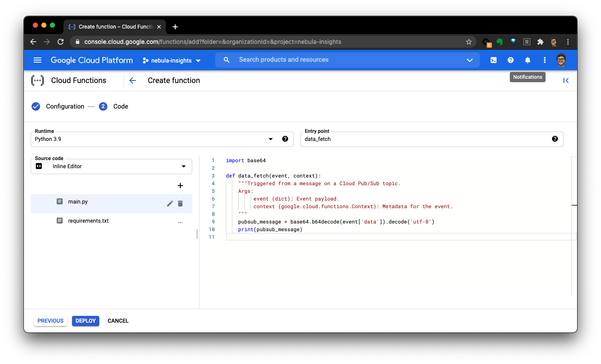Open the main navigation hamburger menu
This screenshot has width=601, height=364.
click(x=38, y=60)
